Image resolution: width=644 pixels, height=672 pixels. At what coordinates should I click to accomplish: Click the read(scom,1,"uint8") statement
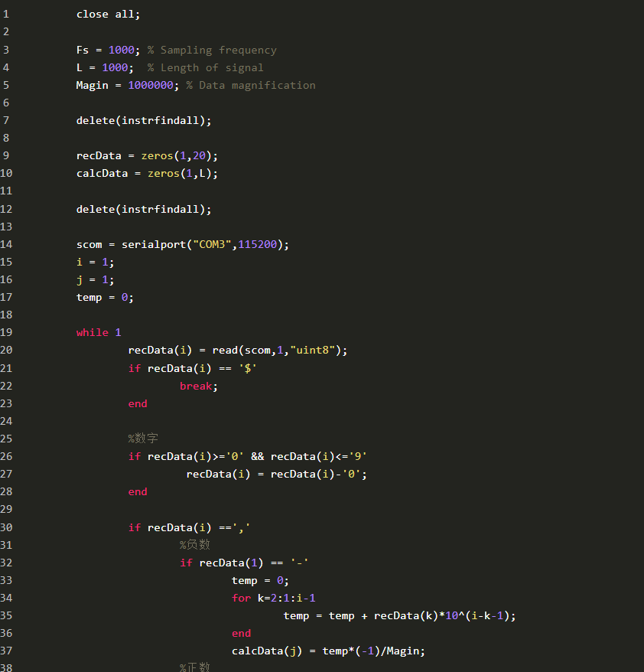tap(238, 350)
